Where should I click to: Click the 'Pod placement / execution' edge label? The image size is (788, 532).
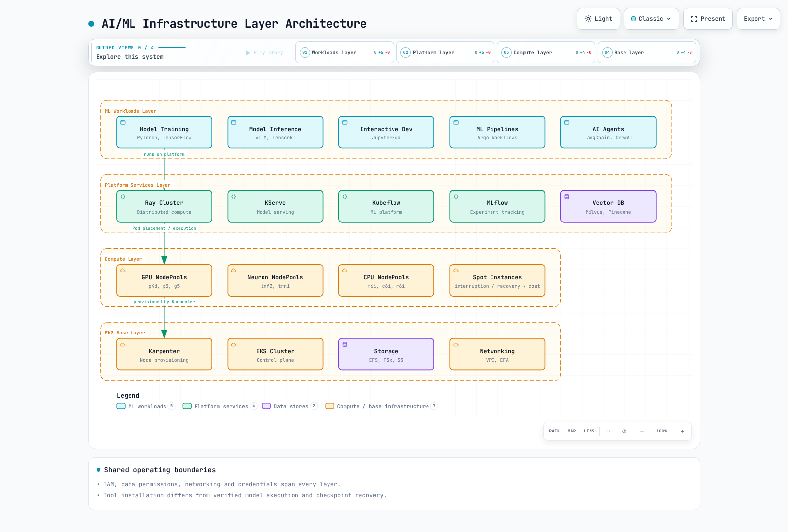[x=164, y=228]
